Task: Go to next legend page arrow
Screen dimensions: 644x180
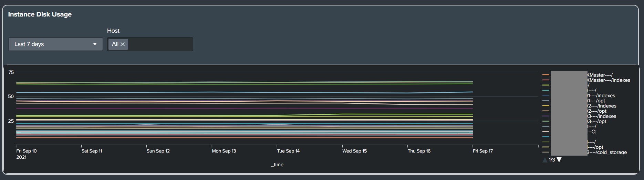Action: [x=559, y=160]
